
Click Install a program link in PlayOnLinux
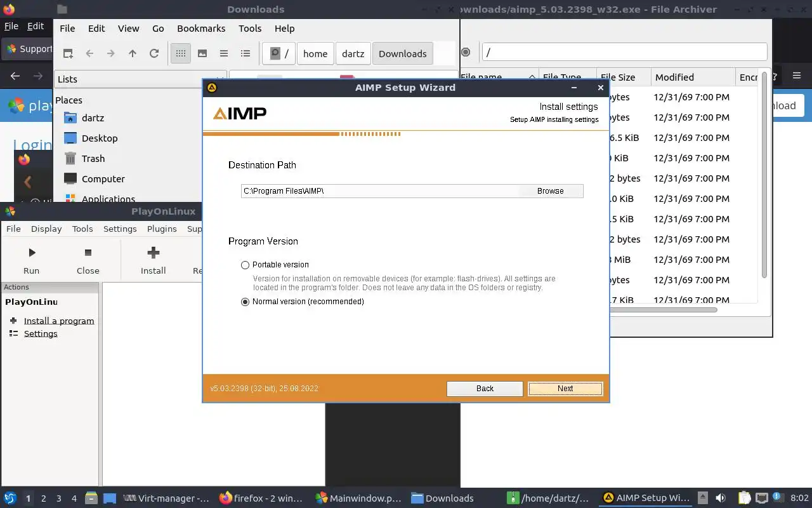click(x=59, y=321)
